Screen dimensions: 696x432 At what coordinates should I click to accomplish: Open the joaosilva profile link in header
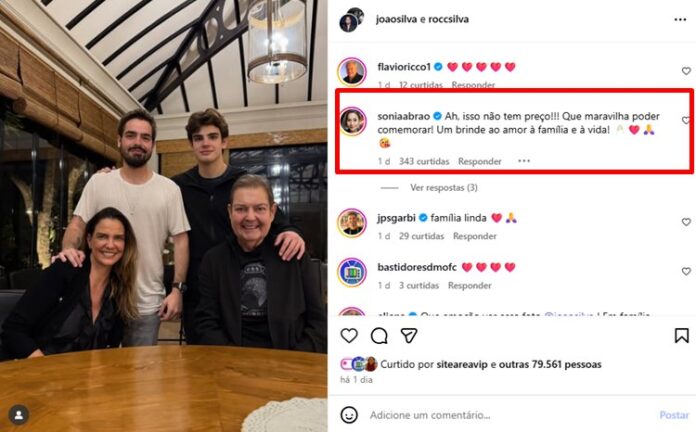click(x=400, y=17)
